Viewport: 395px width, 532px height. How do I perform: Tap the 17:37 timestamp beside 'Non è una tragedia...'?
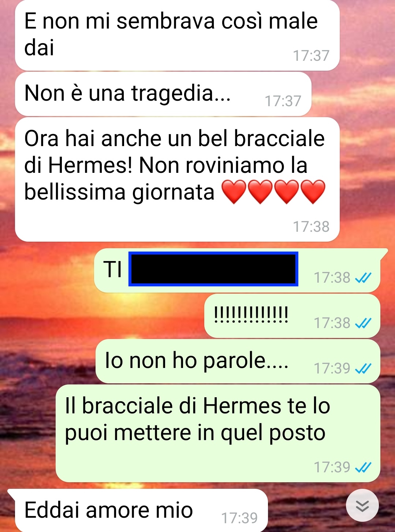coord(283,101)
